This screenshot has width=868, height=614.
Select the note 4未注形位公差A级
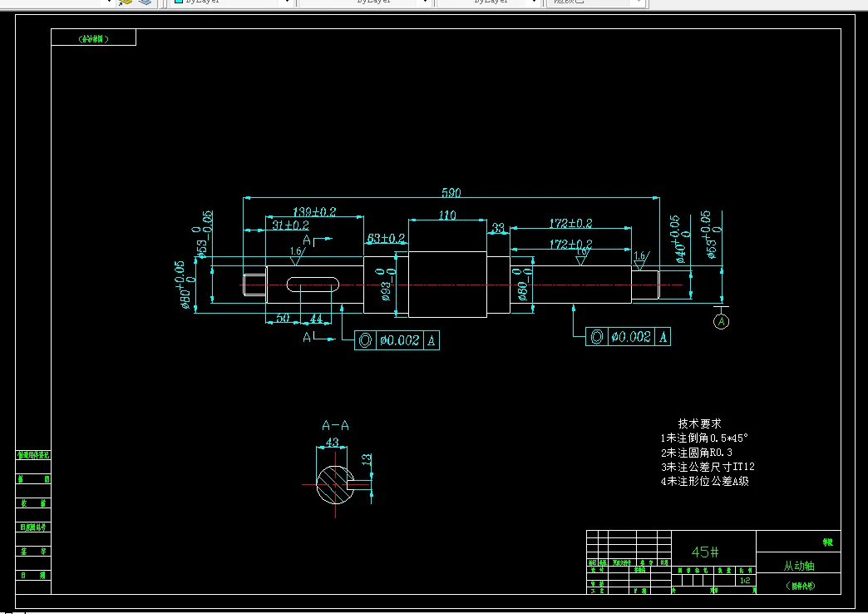tap(705, 481)
